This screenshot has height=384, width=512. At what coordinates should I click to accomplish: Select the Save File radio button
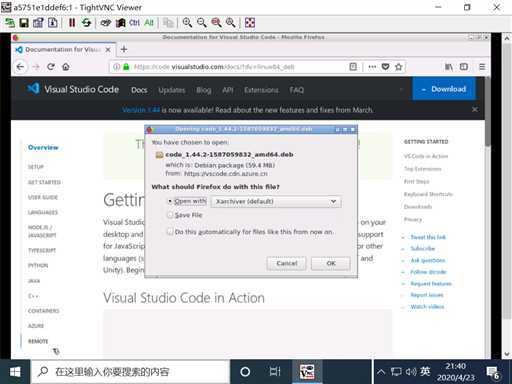point(170,215)
